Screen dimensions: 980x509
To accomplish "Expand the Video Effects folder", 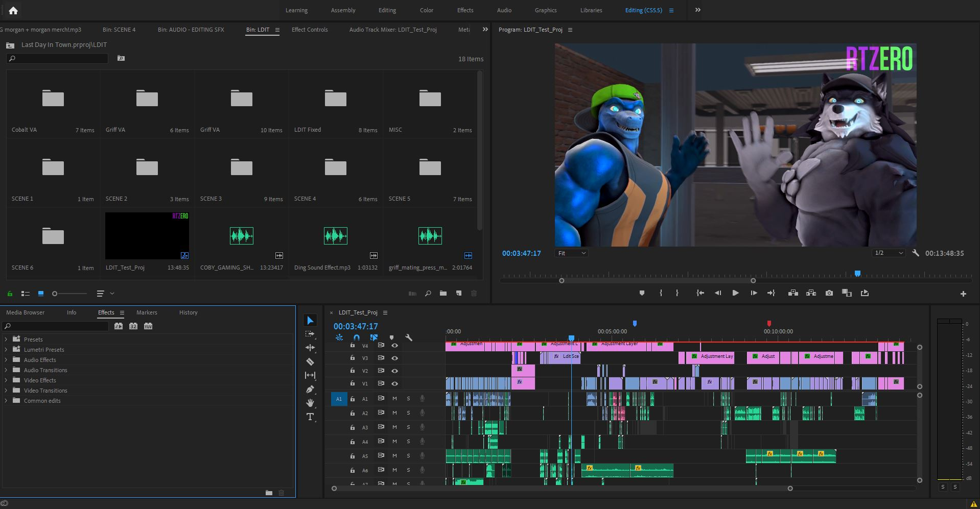I will pyautogui.click(x=6, y=380).
